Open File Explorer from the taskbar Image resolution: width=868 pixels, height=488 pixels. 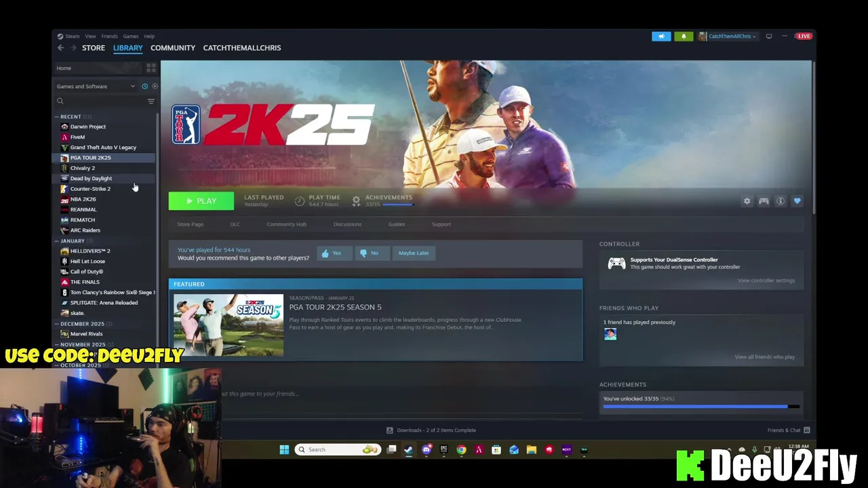coord(532,449)
